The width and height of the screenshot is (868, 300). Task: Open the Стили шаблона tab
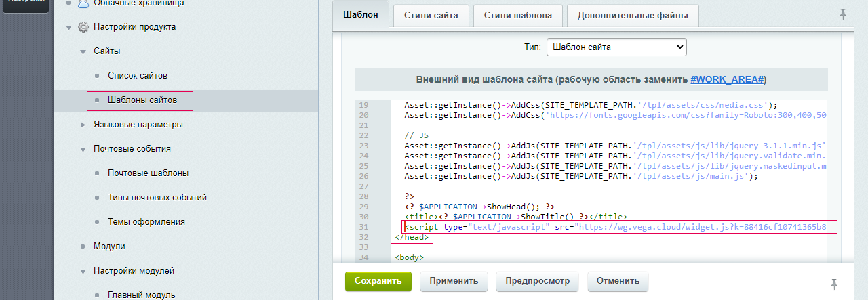[x=518, y=15]
